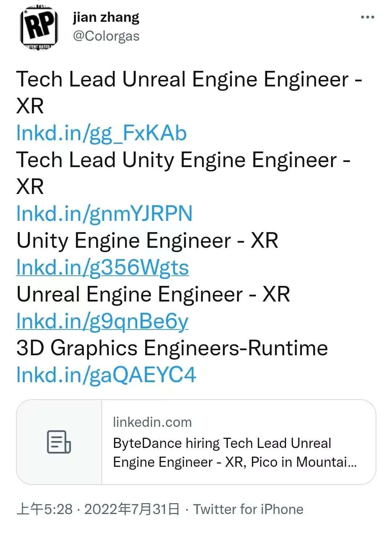Click linkedin.com domain in preview card
This screenshot has height=534, width=392.
coord(152,422)
